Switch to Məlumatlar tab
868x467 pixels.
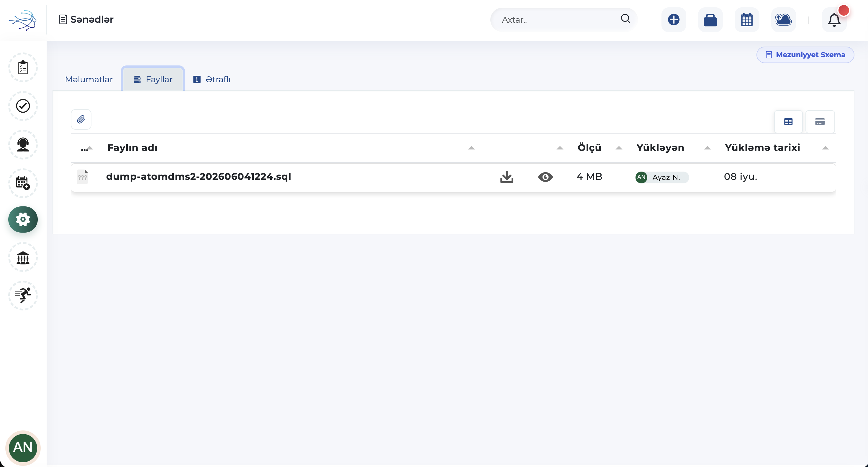point(89,79)
